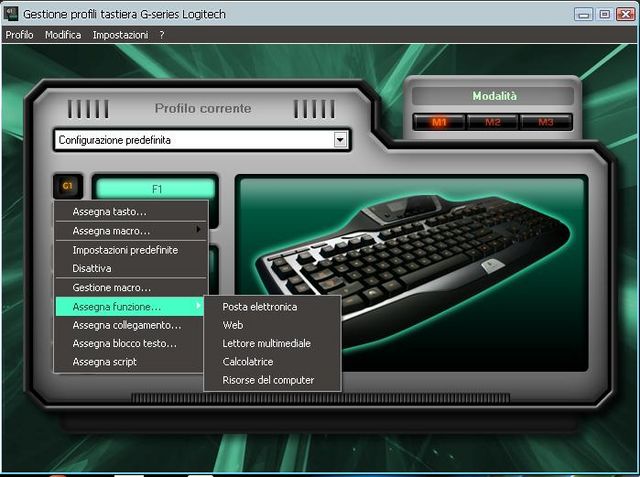Open the question mark help menu
This screenshot has height=477, width=640.
tap(162, 35)
